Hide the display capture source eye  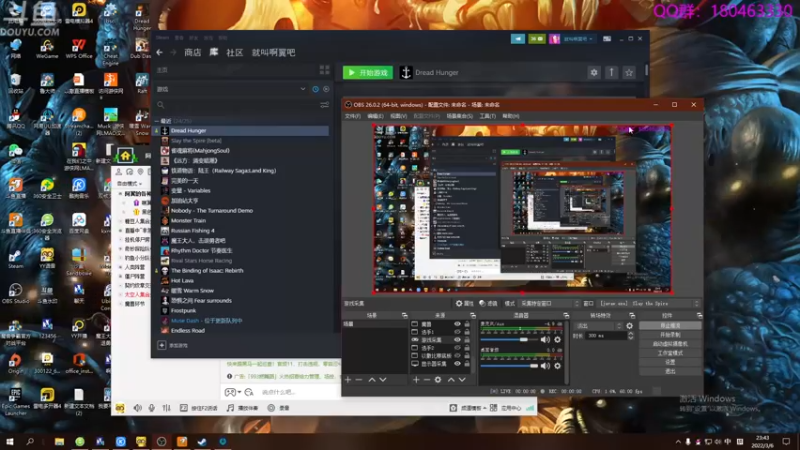click(x=457, y=364)
